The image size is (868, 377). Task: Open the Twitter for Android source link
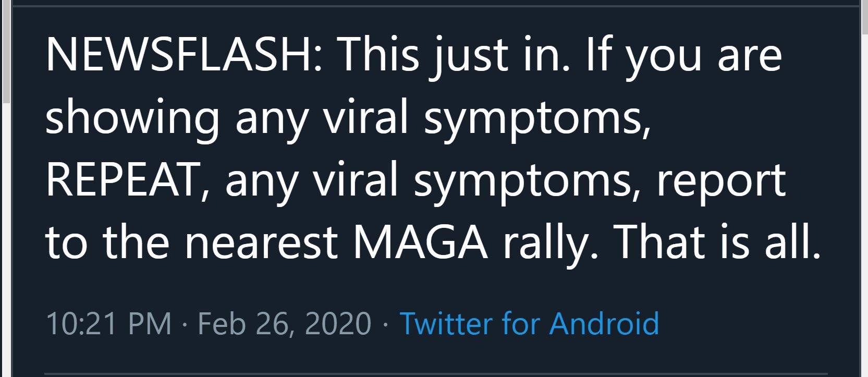[529, 323]
